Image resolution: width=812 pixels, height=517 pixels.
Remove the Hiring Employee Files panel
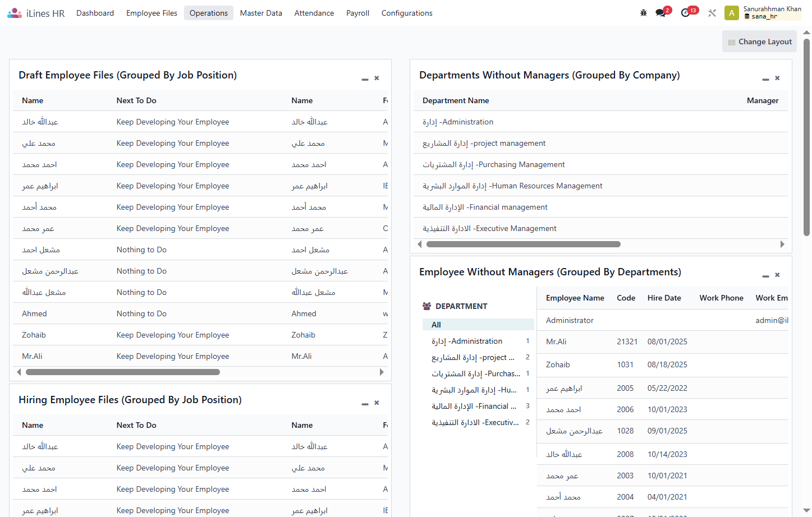click(x=377, y=403)
